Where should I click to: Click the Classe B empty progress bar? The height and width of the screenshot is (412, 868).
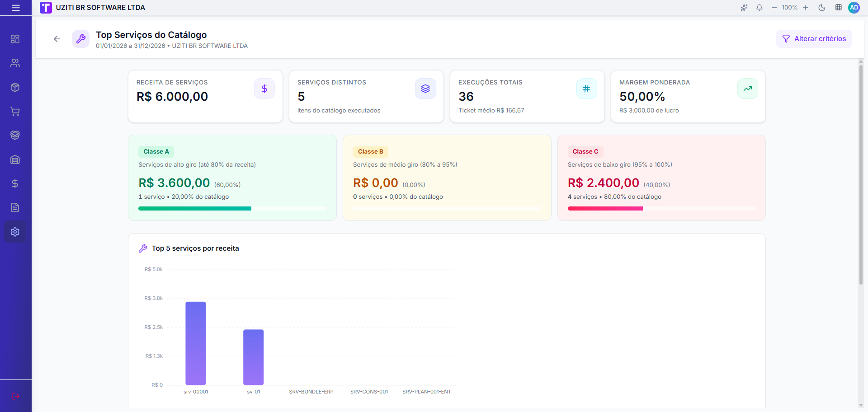[447, 209]
